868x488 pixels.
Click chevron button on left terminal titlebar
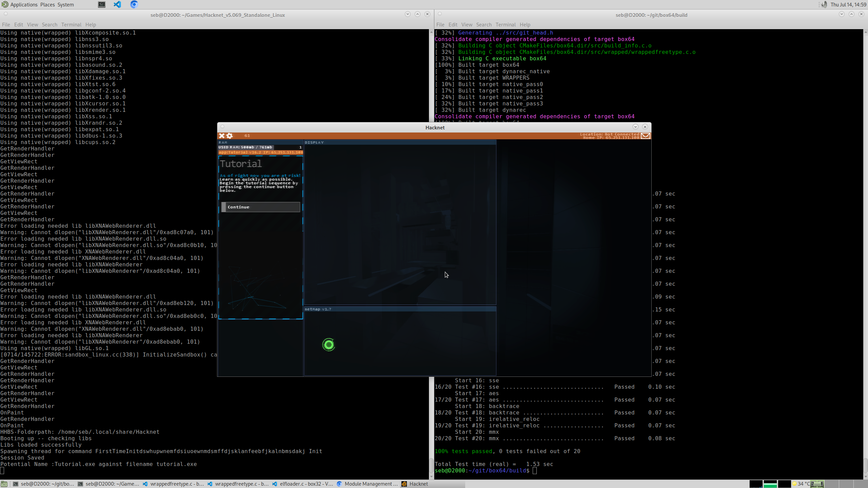[x=408, y=14]
